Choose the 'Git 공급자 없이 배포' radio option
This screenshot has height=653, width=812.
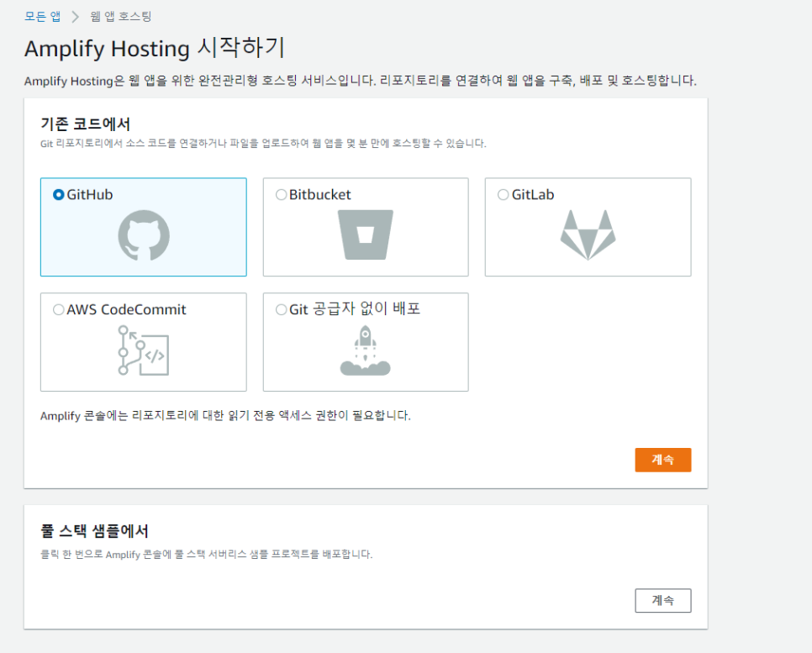point(282,309)
